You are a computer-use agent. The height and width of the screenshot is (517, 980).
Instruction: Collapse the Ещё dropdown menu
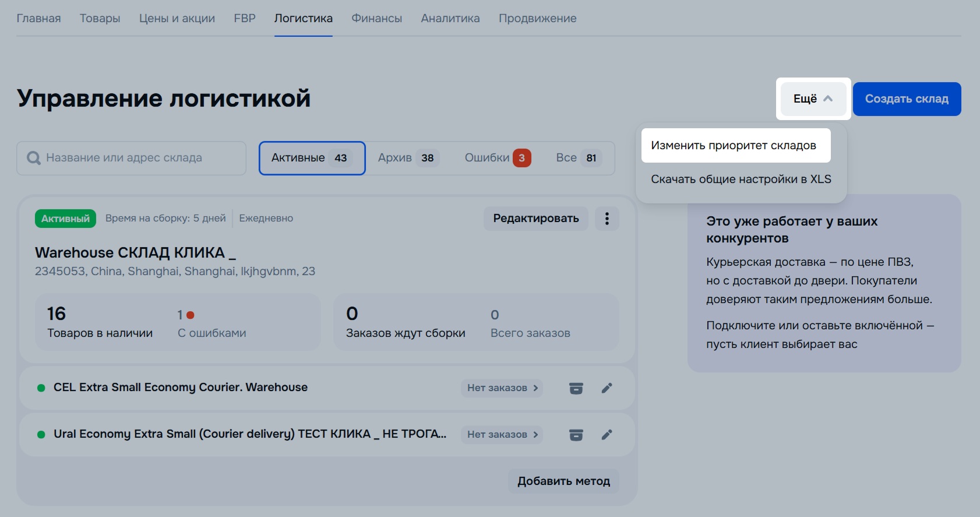[x=813, y=99]
